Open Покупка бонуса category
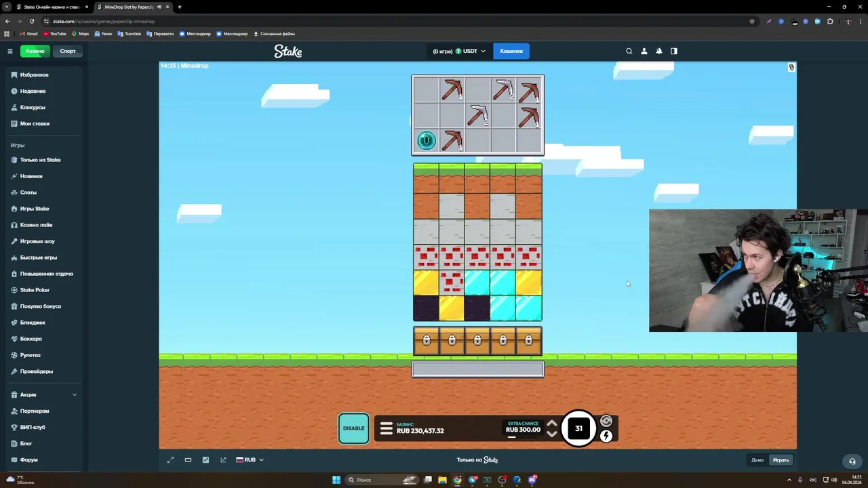868x488 pixels. click(x=45, y=306)
